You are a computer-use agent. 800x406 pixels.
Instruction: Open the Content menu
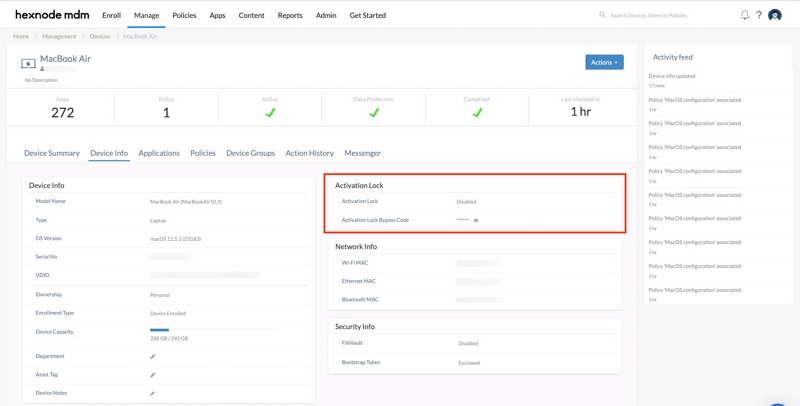point(252,15)
